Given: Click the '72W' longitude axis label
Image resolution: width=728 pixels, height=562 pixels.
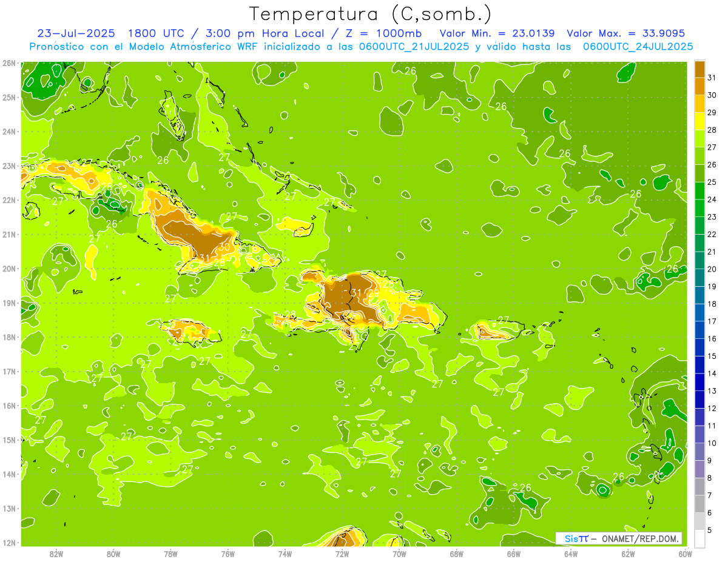Looking at the screenshot, I should [342, 554].
